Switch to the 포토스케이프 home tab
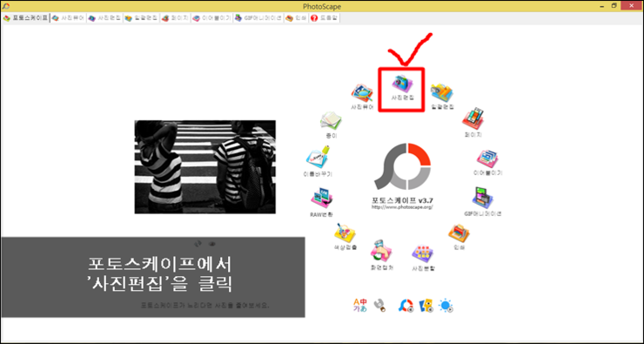Screen dimensions: 644x344 pyautogui.click(x=25, y=18)
